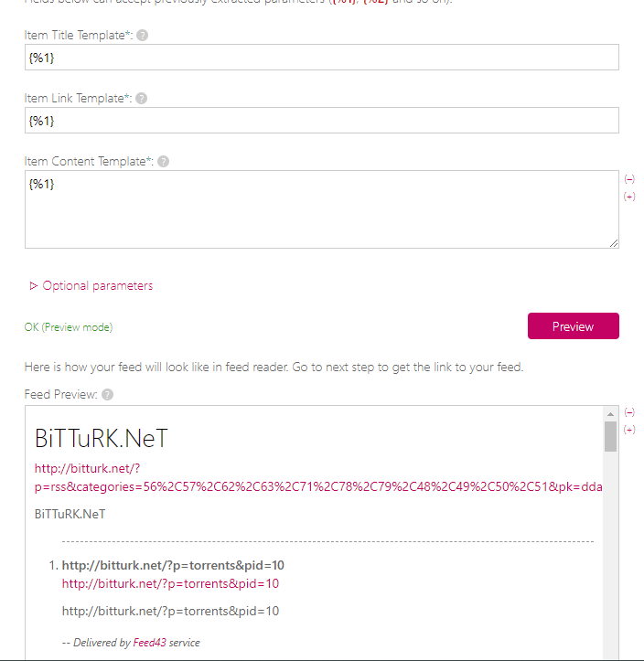Click the bold first feed item title
The image size is (644, 661).
point(173,565)
